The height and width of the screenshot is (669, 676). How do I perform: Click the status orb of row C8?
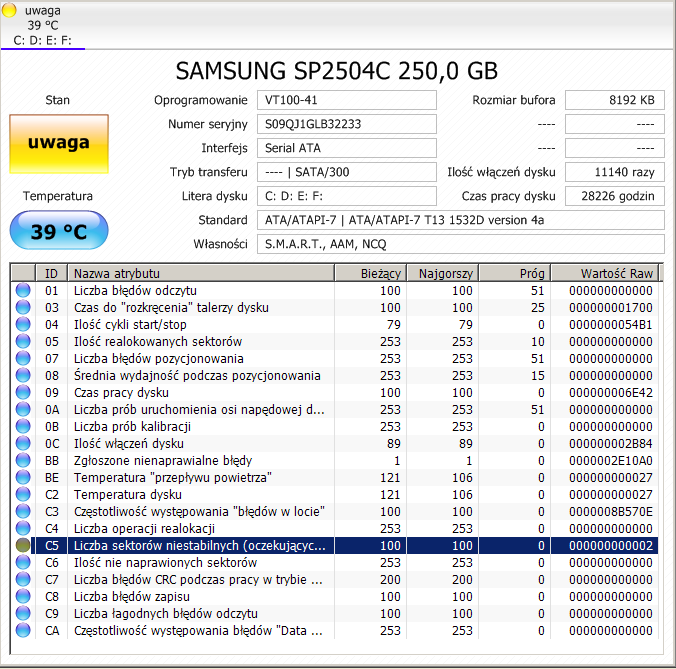(23, 597)
